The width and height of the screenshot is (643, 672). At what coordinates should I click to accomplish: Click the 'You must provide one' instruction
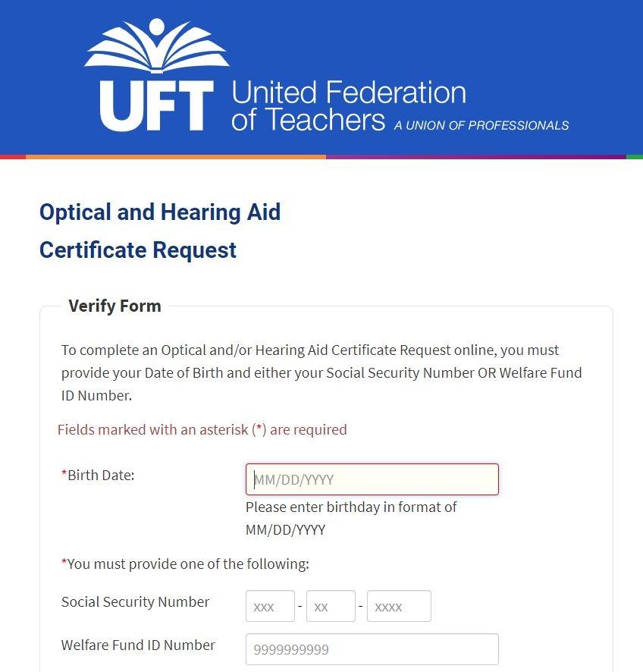pos(187,564)
